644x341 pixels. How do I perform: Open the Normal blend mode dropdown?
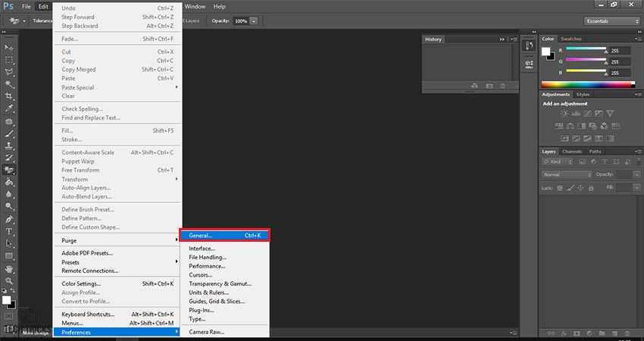(567, 174)
